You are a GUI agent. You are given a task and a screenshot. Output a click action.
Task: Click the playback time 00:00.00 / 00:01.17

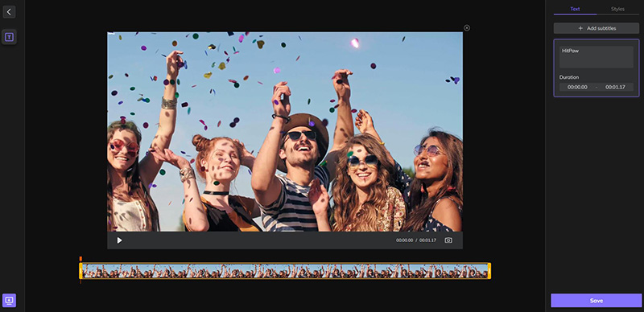coord(416,240)
